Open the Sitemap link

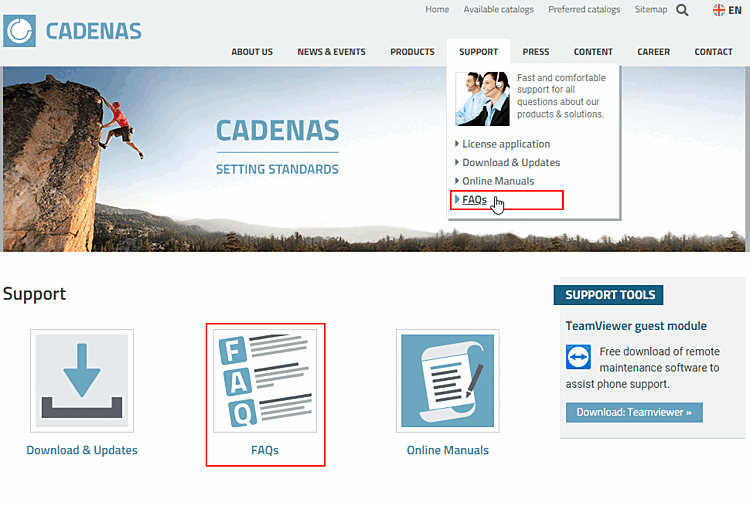651,10
